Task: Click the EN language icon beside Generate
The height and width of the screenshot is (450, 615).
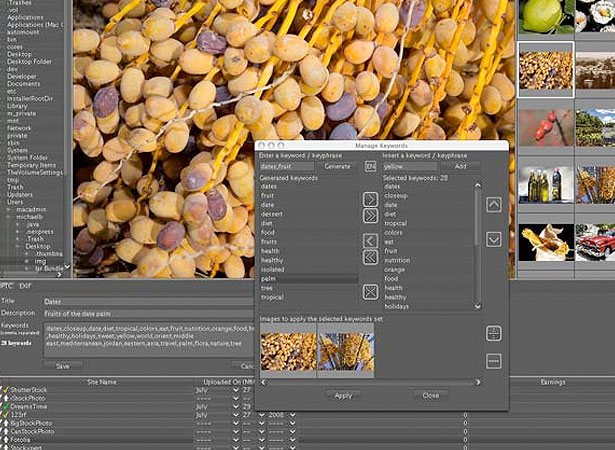Action: pos(370,166)
